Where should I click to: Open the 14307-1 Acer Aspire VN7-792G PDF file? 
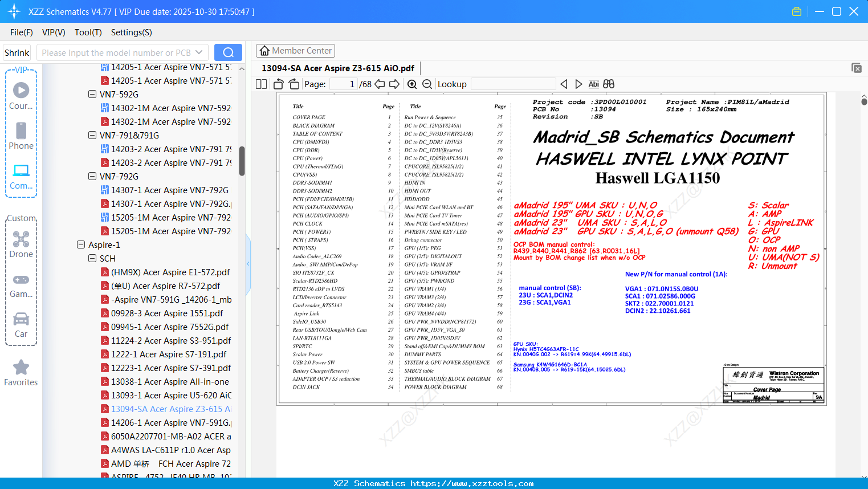point(166,204)
